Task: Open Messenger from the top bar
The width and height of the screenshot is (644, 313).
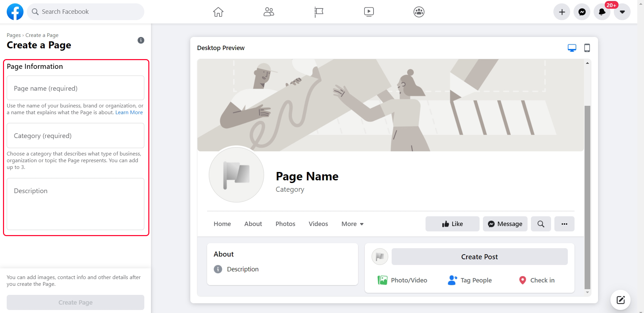Action: [582, 11]
